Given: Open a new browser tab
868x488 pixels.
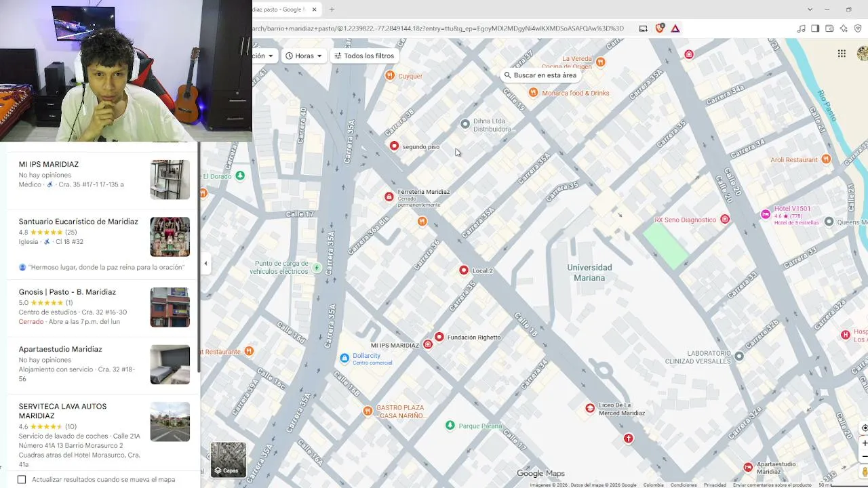Looking at the screenshot, I should (332, 9).
